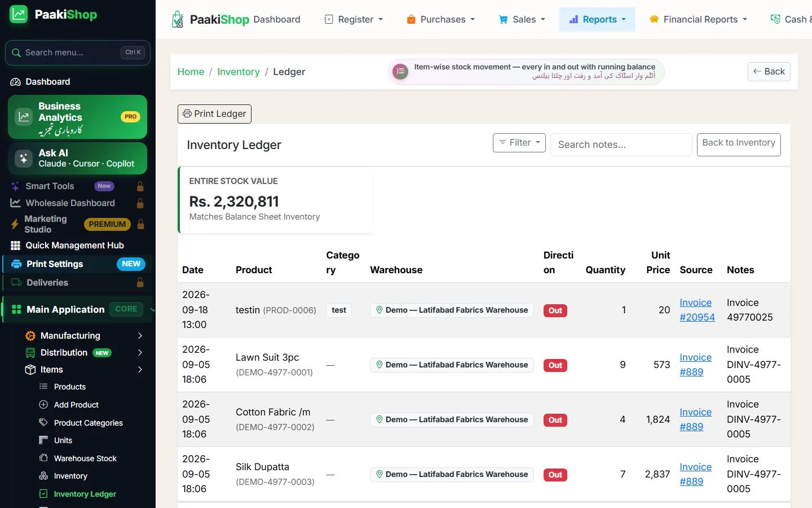
Task: Click the Dashboard gauge icon in sidebar
Action: 15,82
